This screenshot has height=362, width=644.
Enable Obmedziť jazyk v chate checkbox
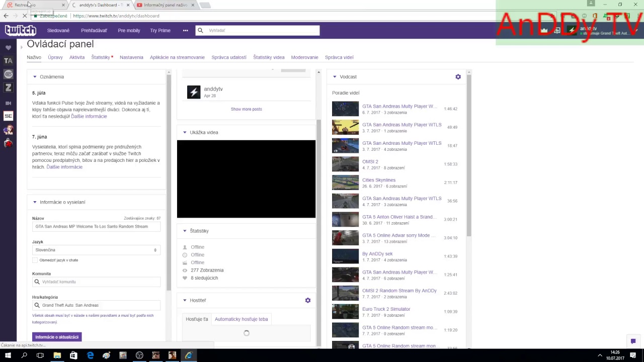35,260
